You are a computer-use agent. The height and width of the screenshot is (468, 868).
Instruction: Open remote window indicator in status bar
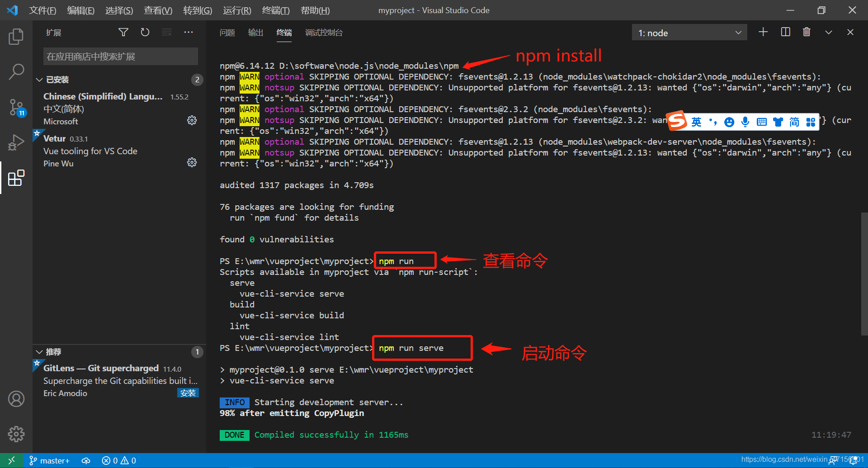point(12,460)
